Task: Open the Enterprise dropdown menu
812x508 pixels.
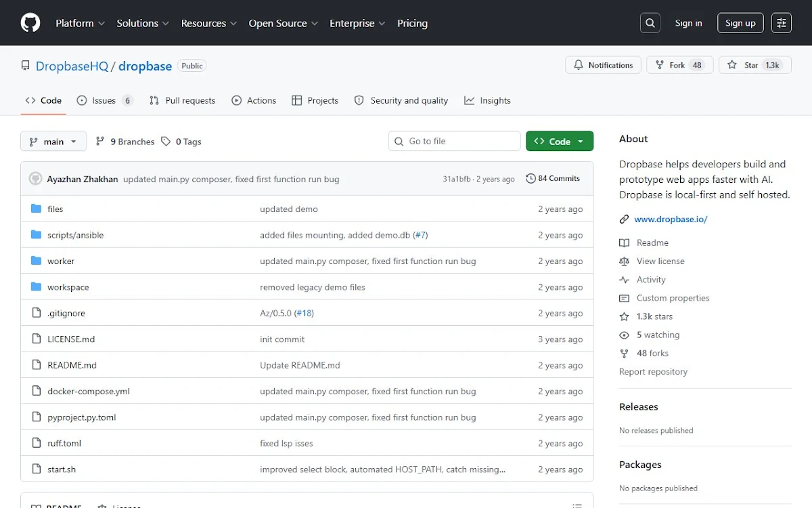Action: click(x=357, y=23)
